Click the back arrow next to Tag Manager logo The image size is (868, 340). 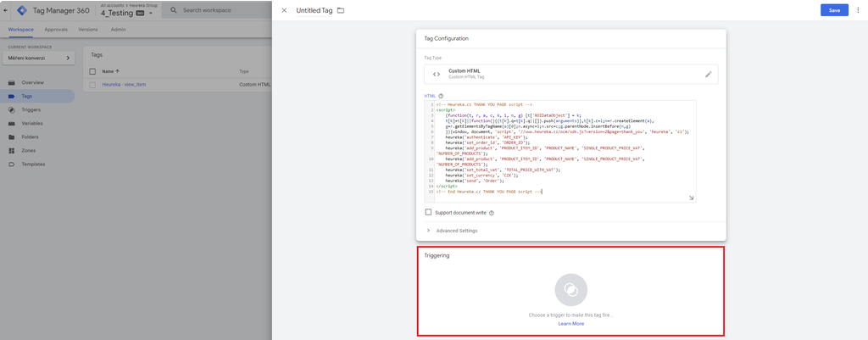tap(6, 10)
